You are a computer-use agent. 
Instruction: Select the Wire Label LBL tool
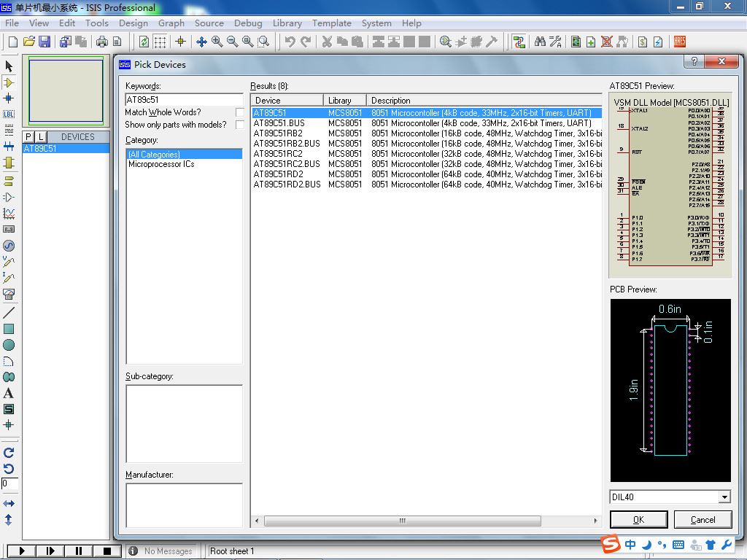(x=9, y=114)
